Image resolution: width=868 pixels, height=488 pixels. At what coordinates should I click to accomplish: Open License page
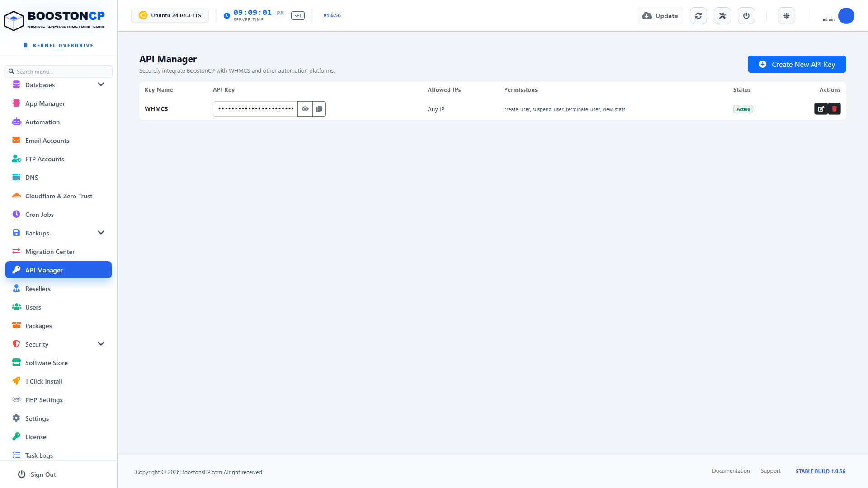click(58, 437)
